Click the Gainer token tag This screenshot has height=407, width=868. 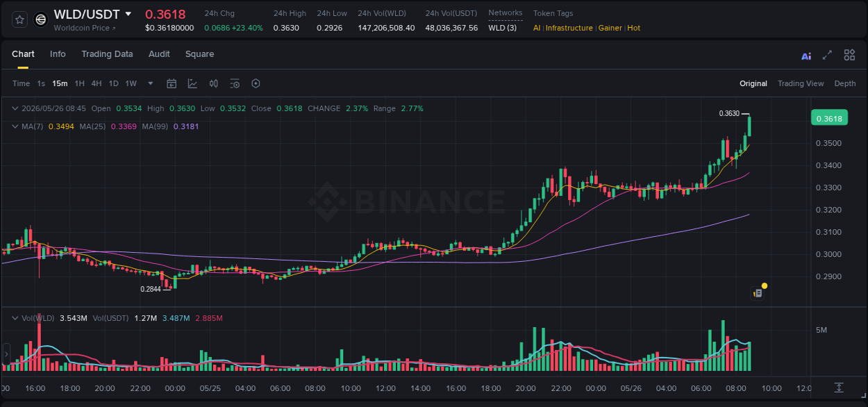[610, 28]
